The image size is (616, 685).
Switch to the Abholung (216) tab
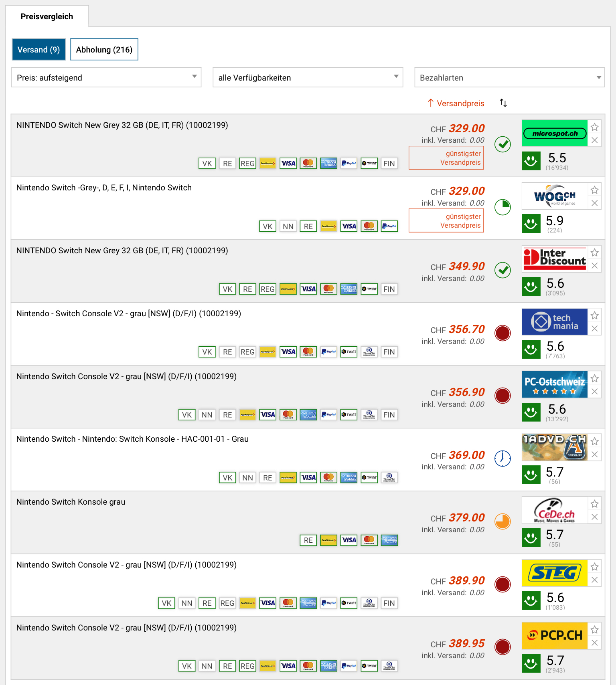tap(104, 50)
